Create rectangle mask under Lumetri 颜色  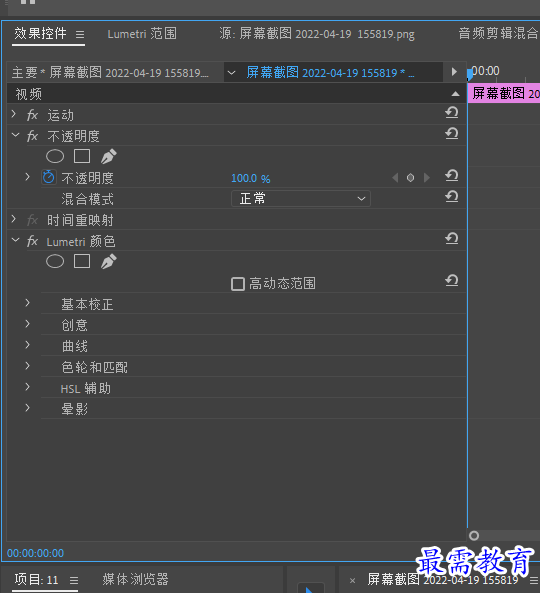pos(82,261)
